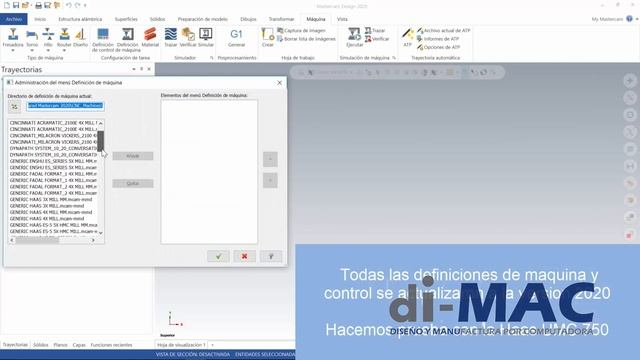The width and height of the screenshot is (640, 360).
Task: Click the machine directory path field
Action: coord(65,106)
